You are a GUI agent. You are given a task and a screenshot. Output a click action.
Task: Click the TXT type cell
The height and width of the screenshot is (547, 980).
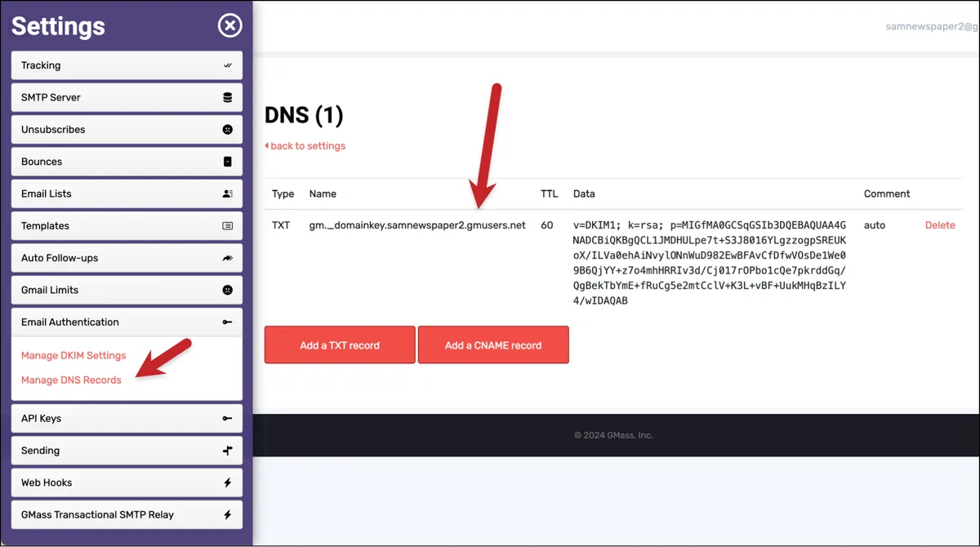[x=281, y=225]
